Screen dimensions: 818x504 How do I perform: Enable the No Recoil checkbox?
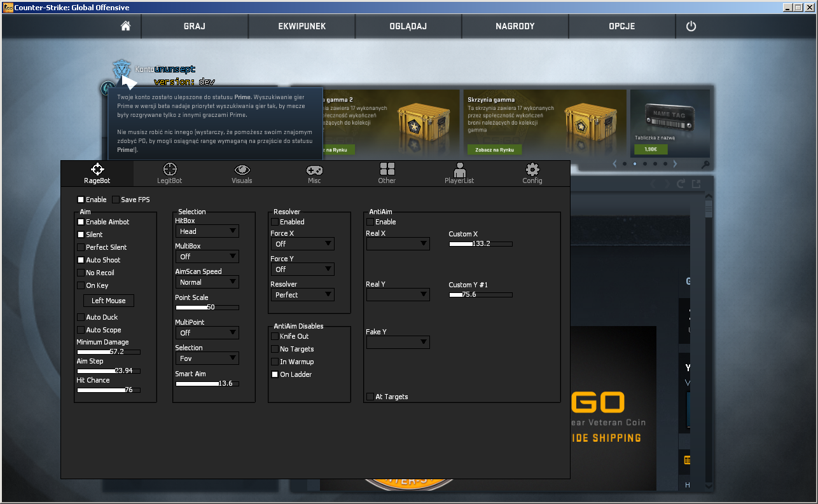[81, 273]
